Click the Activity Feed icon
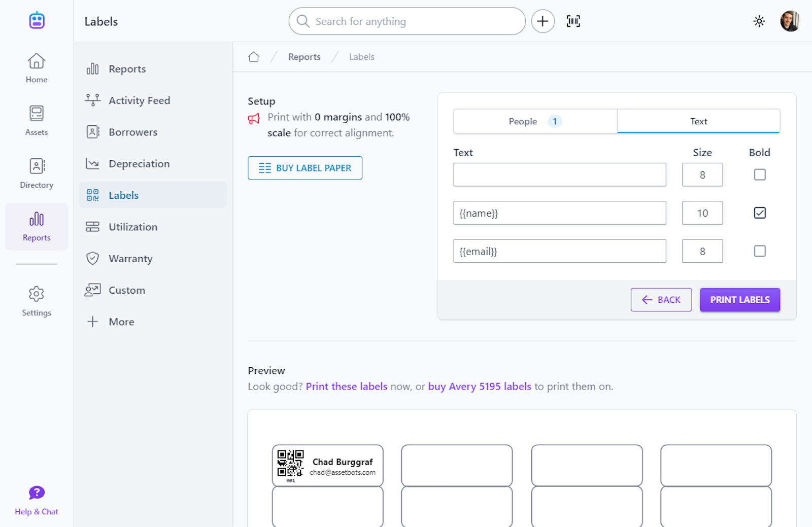812x527 pixels. point(92,100)
